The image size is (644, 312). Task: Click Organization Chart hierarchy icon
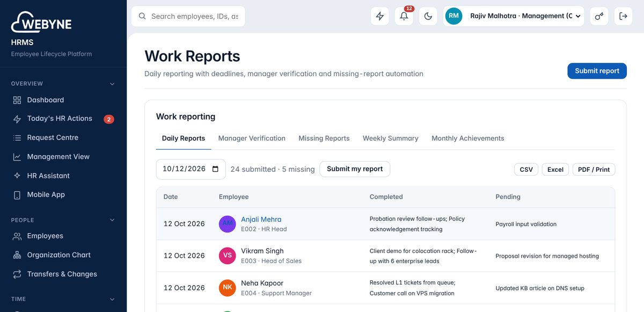17,255
